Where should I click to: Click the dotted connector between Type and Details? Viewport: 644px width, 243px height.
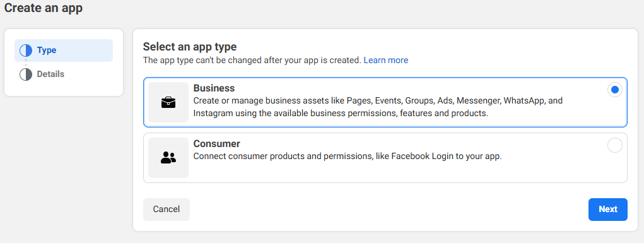(25, 62)
